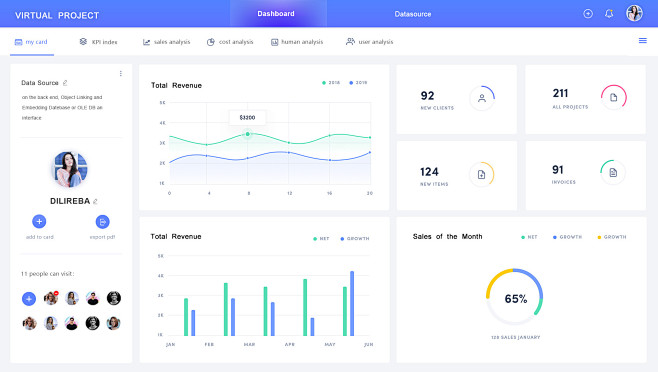Open the KPI index tab
Image resolution: width=658 pixels, height=372 pixels.
pyautogui.click(x=98, y=42)
